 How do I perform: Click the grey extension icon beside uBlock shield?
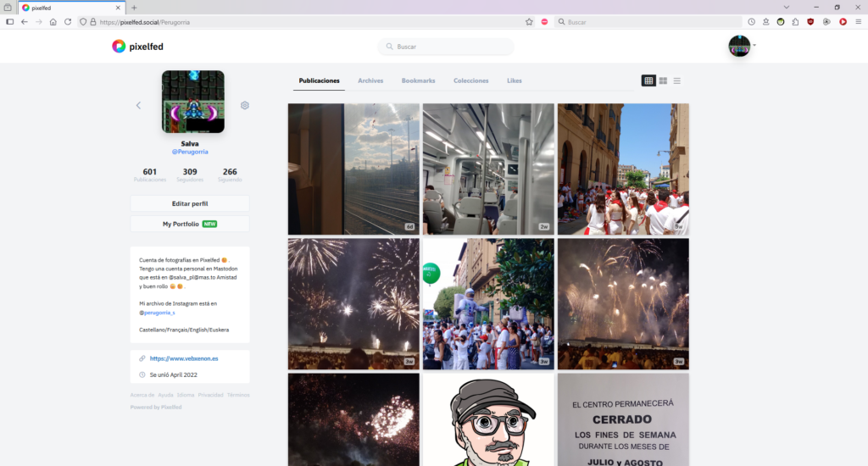coord(826,22)
